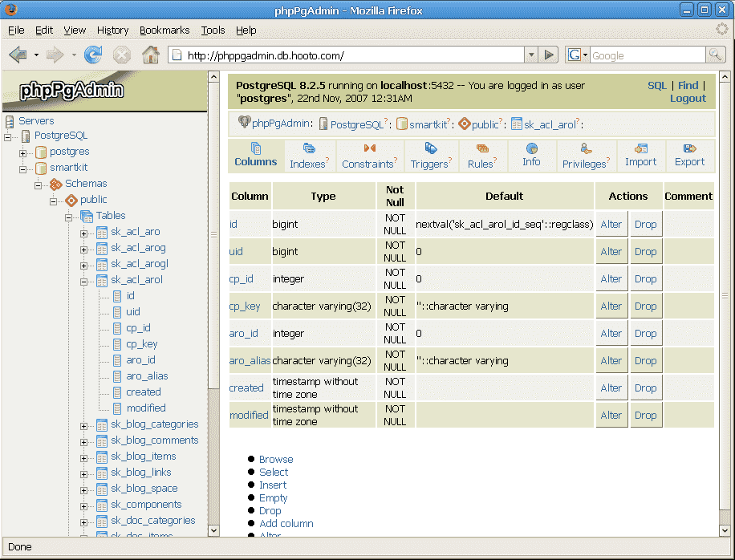735x560 pixels.
Task: Click the sk_acl_aro table icon
Action: 102,232
